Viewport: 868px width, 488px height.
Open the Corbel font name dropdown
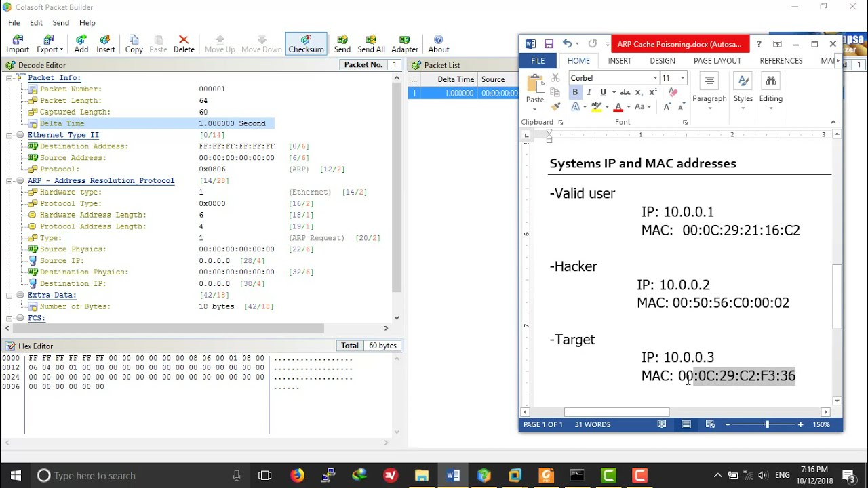655,79
